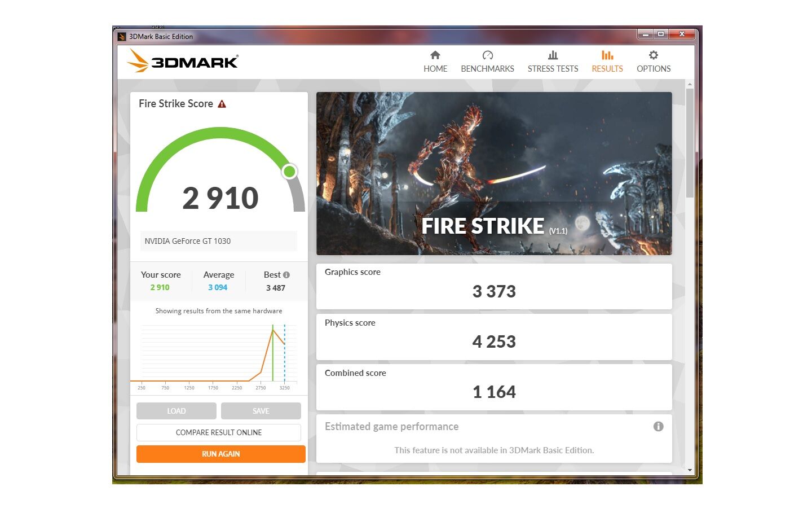The image size is (812, 508).
Task: Click the scrollbar up arrow
Action: pos(690,84)
